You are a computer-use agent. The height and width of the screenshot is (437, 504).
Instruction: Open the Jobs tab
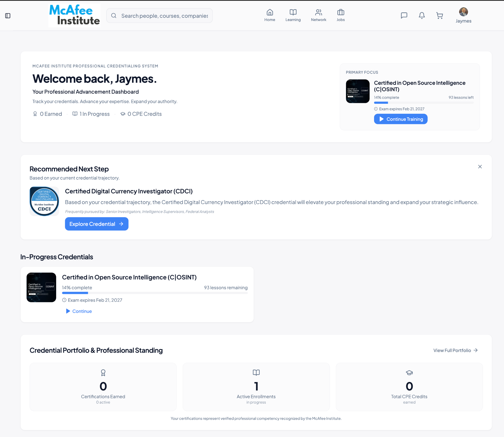pos(340,15)
